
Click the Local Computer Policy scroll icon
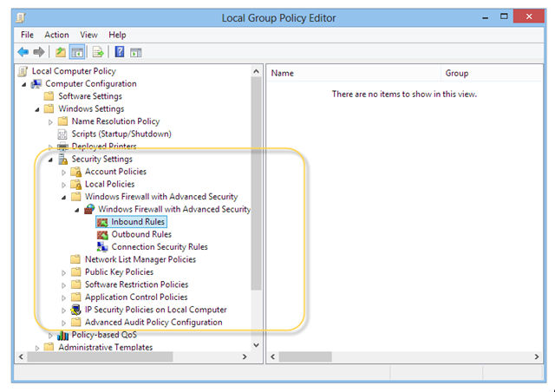coord(23,71)
